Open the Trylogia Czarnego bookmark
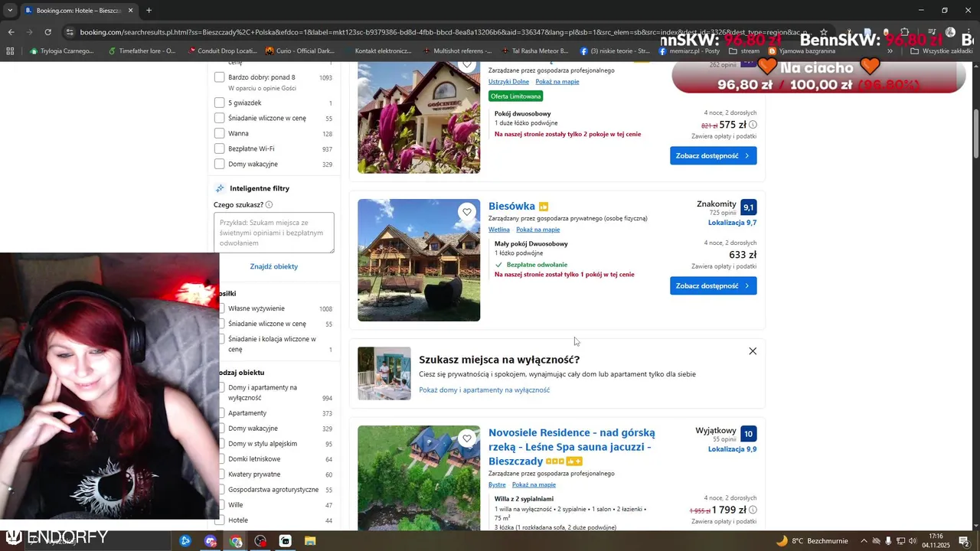This screenshot has height=551, width=980. (x=61, y=51)
